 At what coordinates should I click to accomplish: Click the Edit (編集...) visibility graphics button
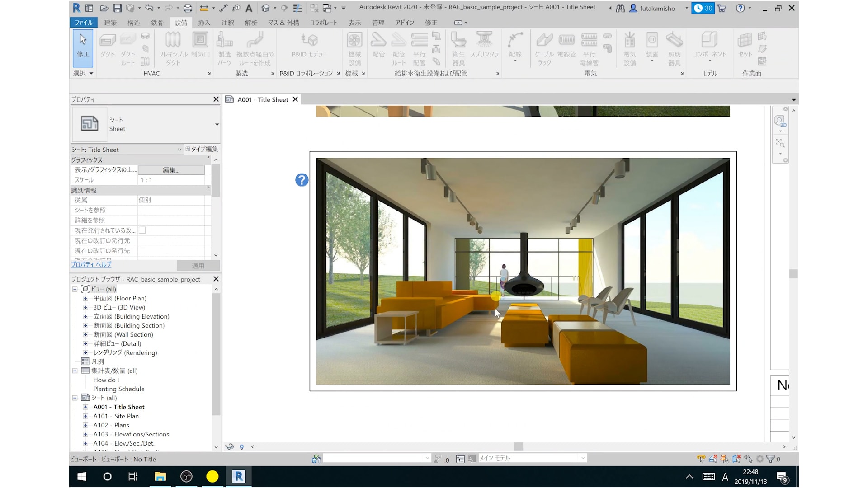pos(171,170)
